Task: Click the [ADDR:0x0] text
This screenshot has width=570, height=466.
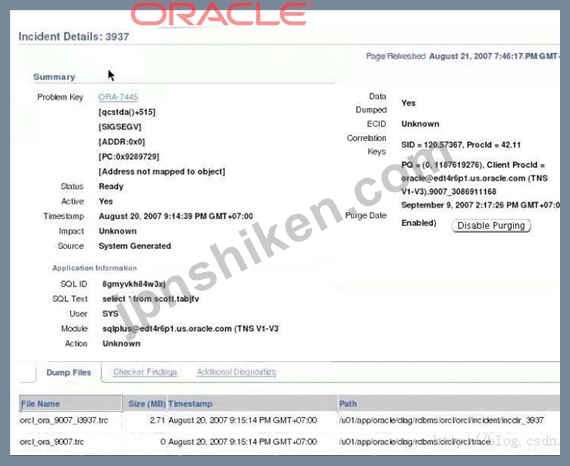Action: (x=121, y=142)
